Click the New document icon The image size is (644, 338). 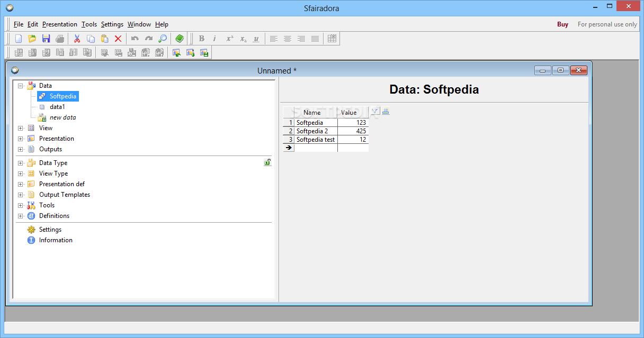point(19,39)
